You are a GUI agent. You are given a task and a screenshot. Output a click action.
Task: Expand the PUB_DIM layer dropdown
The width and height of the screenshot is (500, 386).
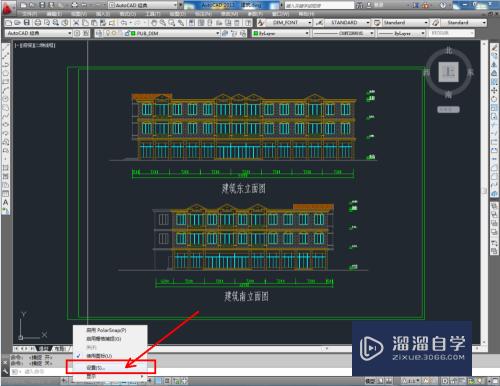point(217,33)
